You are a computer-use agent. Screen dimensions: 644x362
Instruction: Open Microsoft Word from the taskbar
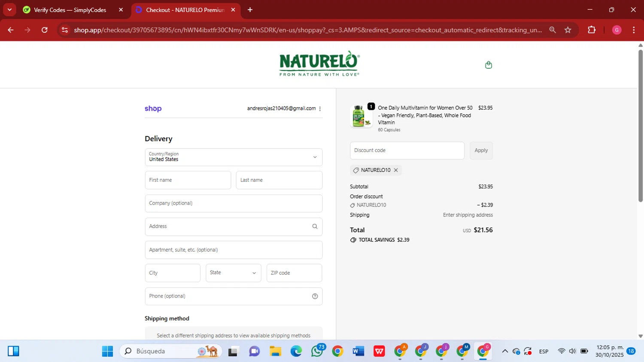point(358,351)
